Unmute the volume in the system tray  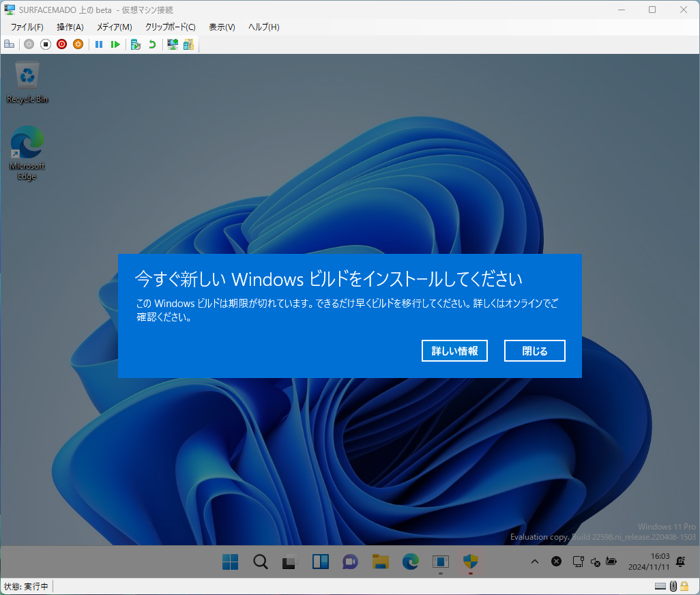594,562
